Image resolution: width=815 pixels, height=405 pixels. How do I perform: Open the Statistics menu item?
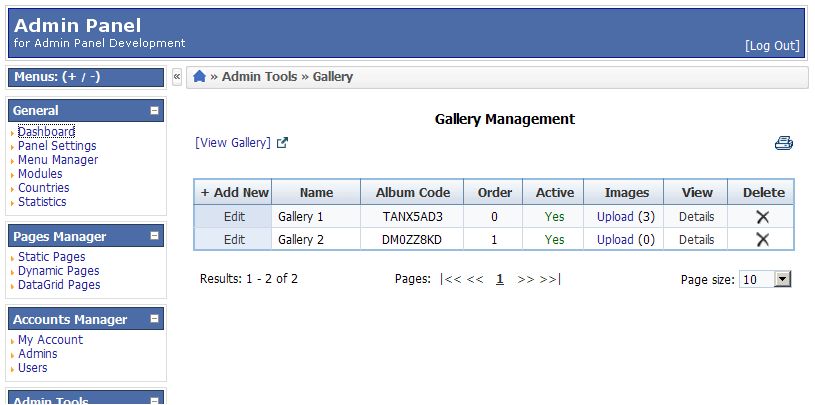(42, 202)
